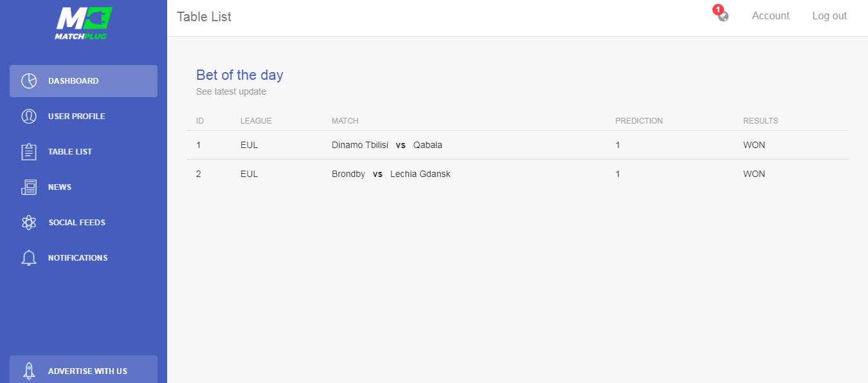Click the News newspaper icon
The width and height of the screenshot is (868, 383).
coord(29,187)
